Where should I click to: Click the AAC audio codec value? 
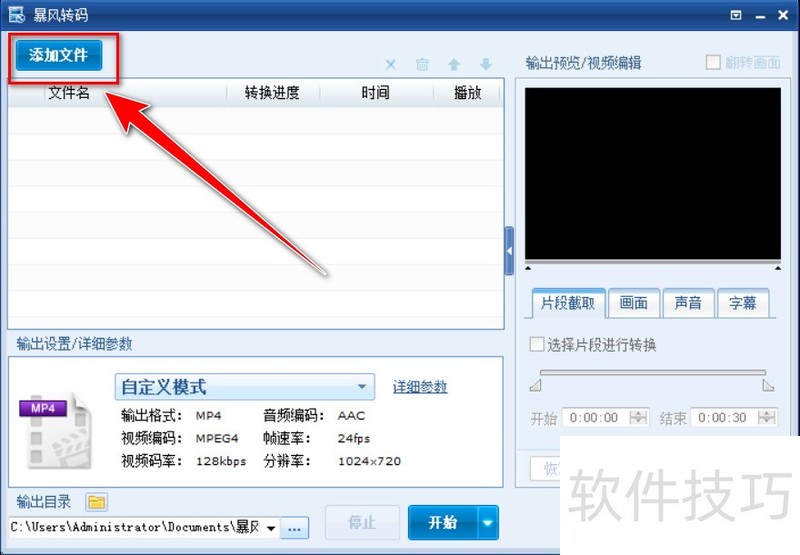click(352, 416)
